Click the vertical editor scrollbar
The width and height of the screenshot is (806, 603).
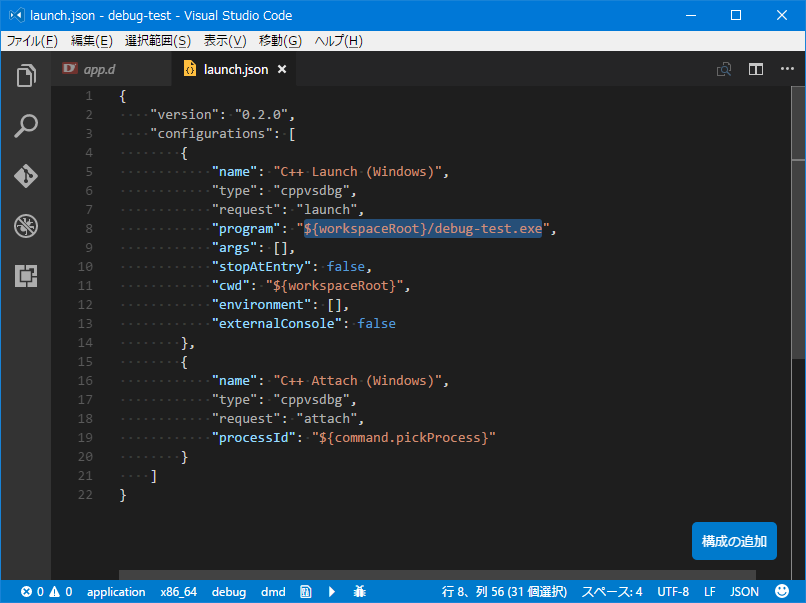pyautogui.click(x=798, y=222)
